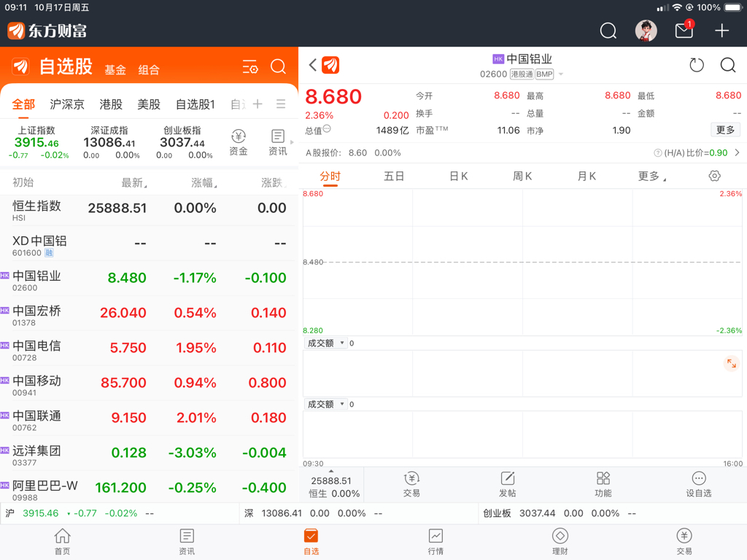The height and width of the screenshot is (560, 747).
Task: Tap the 全部 watchlist tab
Action: coord(23,104)
